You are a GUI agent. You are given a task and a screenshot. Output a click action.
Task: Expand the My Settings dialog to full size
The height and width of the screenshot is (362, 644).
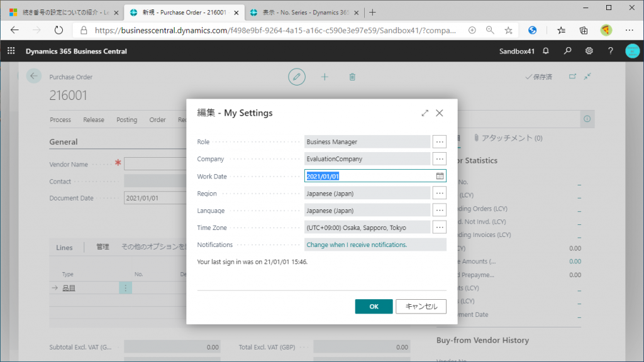[x=425, y=113]
